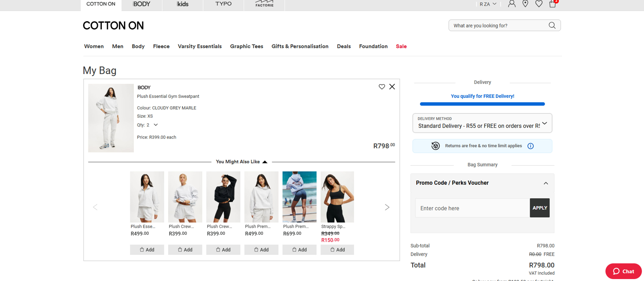
Task: Click the 'Price: R399.00 each' text
Action: pos(156,137)
